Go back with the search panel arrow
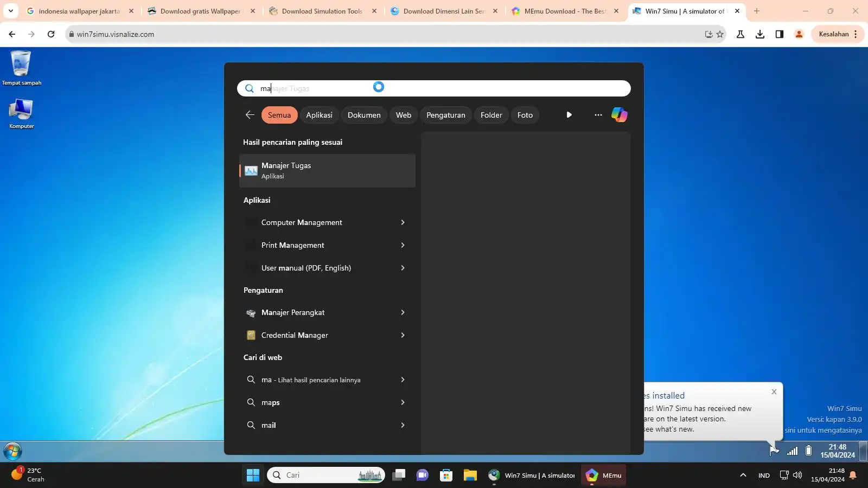The width and height of the screenshot is (868, 488). 250,115
